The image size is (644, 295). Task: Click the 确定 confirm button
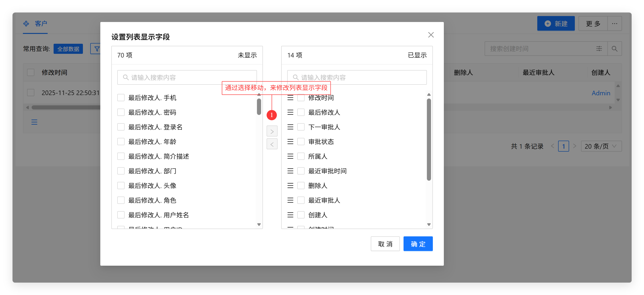pos(418,244)
